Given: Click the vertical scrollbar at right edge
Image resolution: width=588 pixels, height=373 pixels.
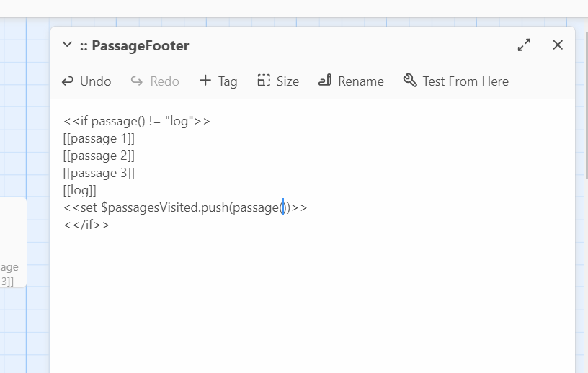Looking at the screenshot, I should [587, 105].
